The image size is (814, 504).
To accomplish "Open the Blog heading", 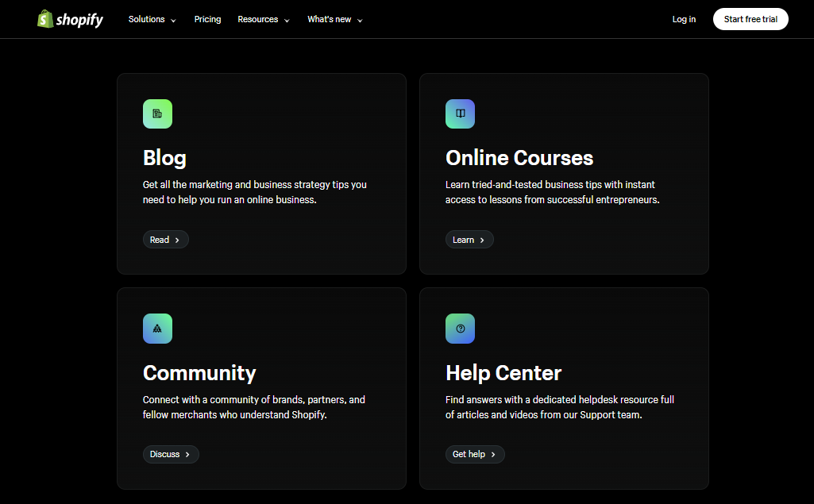I will (x=164, y=158).
